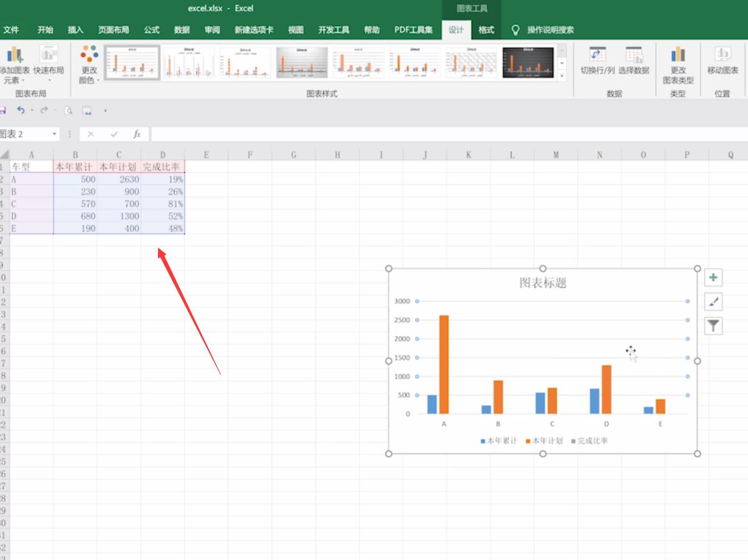Select column B header
This screenshot has width=748, height=560.
coord(75,154)
